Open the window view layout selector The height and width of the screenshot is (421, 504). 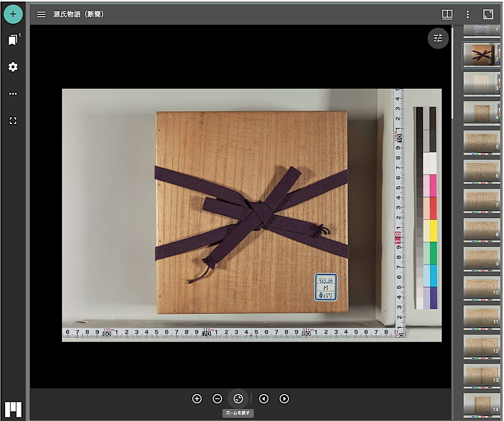pyautogui.click(x=447, y=14)
